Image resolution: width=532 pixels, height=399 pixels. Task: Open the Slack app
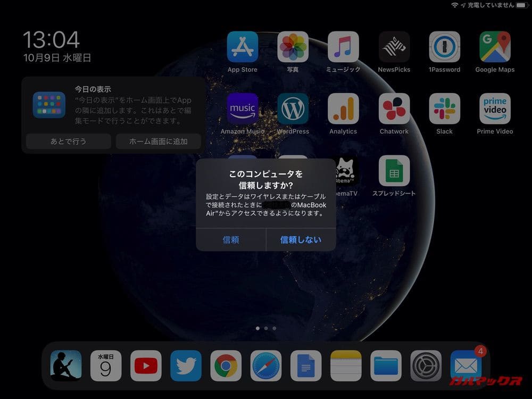click(x=444, y=109)
